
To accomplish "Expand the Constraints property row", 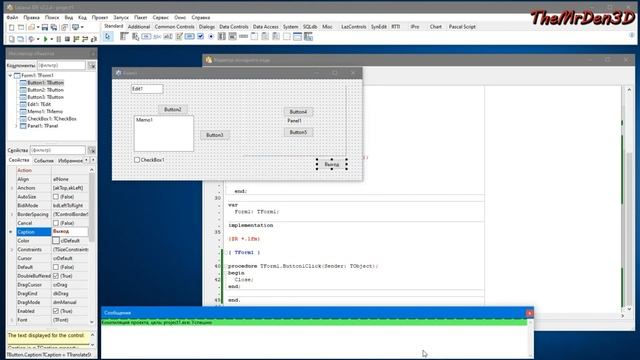I will click(x=11, y=249).
